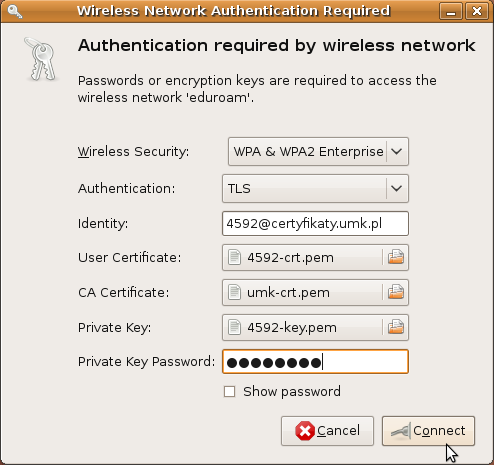This screenshot has width=494, height=465.
Task: Focus the Private Key Password field
Action: pyautogui.click(x=315, y=362)
